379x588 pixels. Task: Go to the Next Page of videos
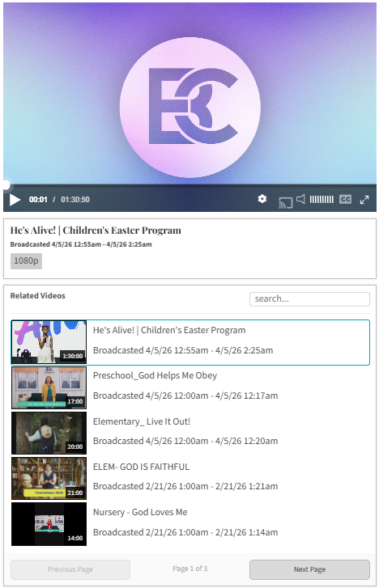click(x=309, y=569)
